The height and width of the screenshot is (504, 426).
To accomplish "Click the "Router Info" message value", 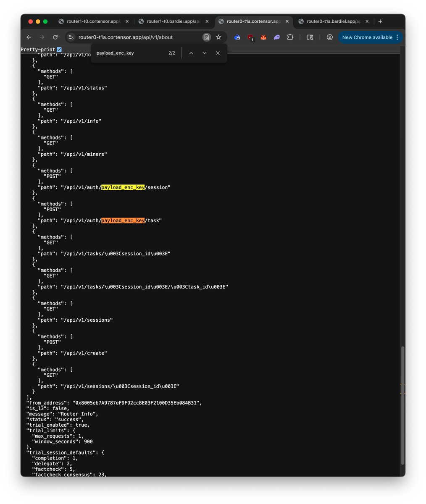I will (77, 414).
